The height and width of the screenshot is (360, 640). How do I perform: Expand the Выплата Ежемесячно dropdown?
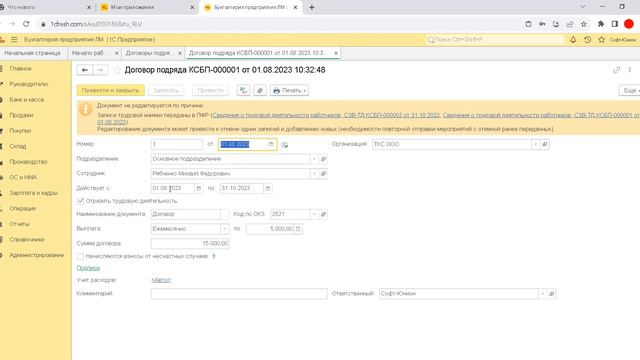[x=225, y=229]
